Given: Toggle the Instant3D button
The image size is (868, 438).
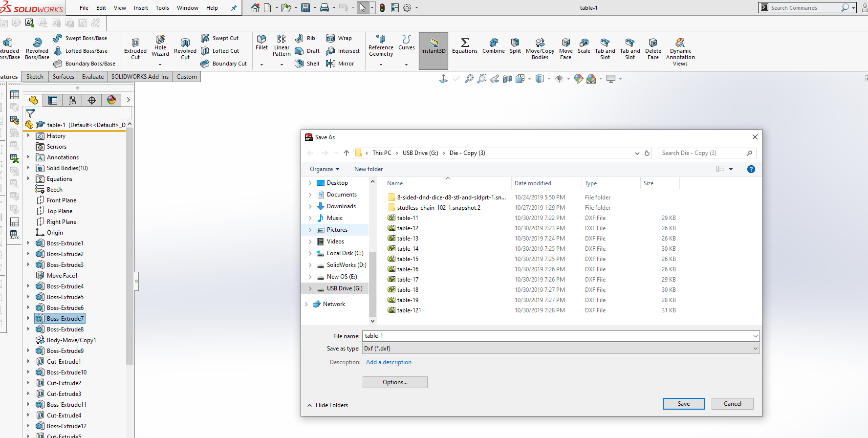Looking at the screenshot, I should coord(434,51).
